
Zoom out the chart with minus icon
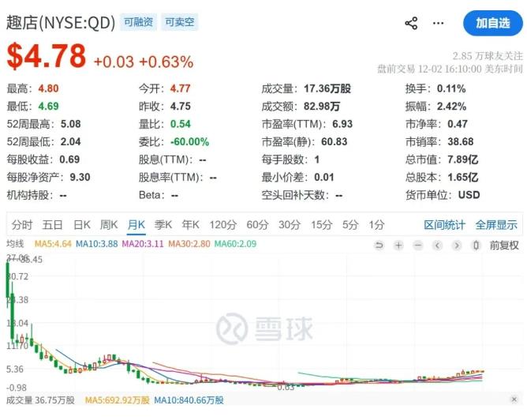(x=418, y=245)
